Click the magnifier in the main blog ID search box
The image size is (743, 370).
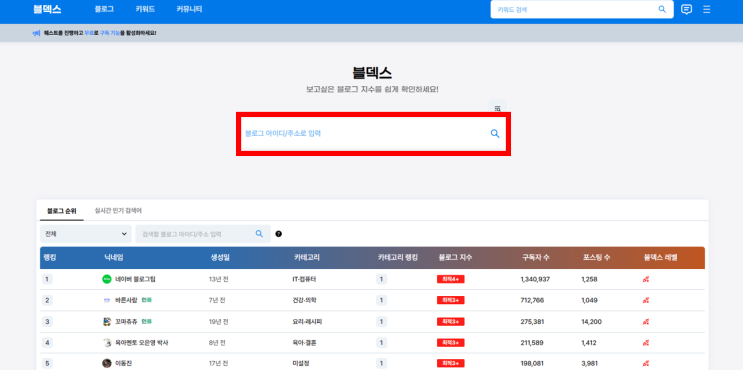(495, 134)
